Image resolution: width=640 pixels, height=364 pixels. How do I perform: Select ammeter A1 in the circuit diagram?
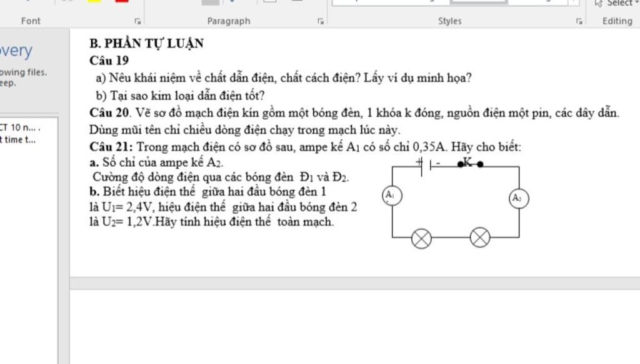click(392, 195)
